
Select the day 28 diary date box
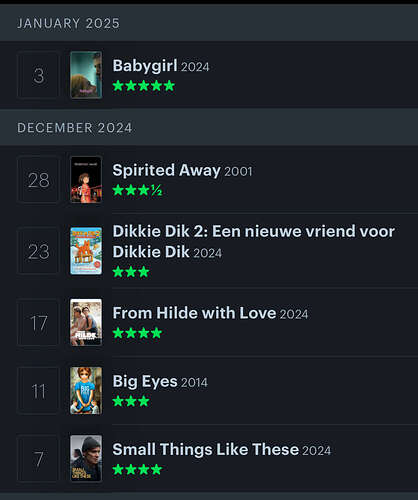(x=38, y=180)
